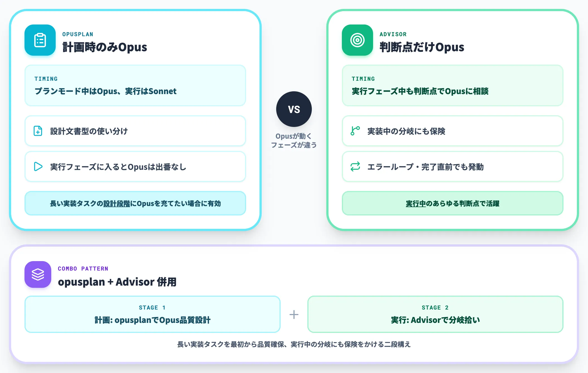
Task: Click the 実行フェーズに入るとOpusは出番なし text
Action: [x=118, y=167]
